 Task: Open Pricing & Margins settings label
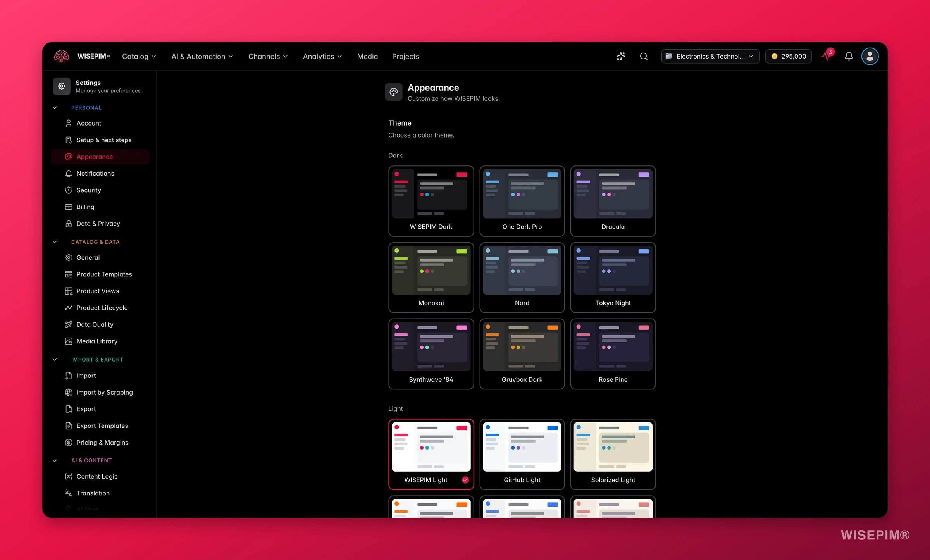(102, 443)
